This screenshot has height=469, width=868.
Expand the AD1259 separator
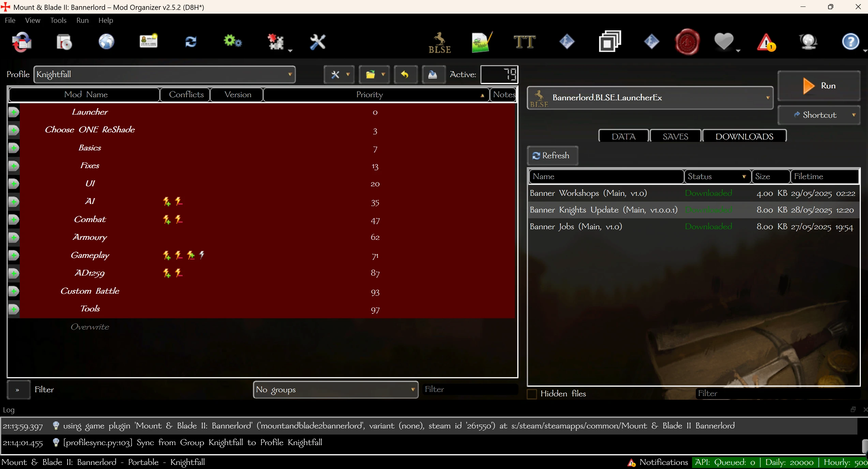[14, 273]
